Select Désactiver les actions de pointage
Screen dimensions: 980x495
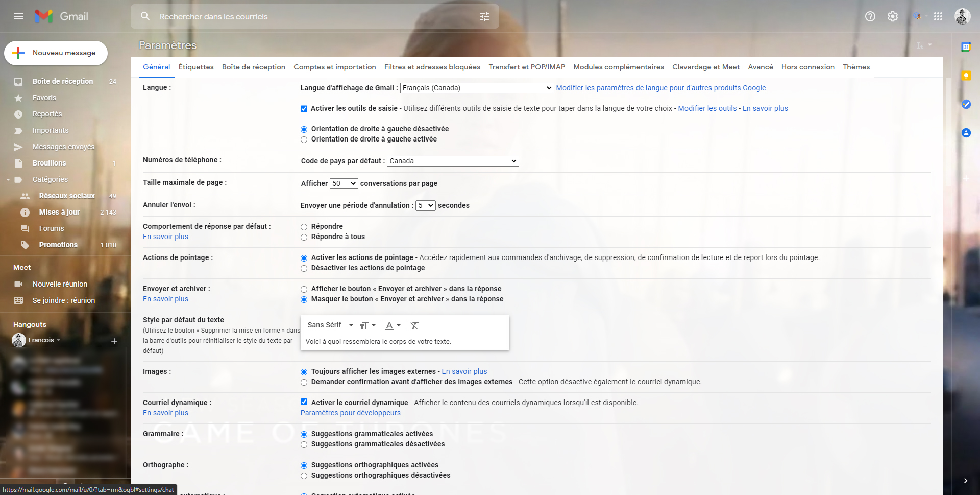click(304, 268)
